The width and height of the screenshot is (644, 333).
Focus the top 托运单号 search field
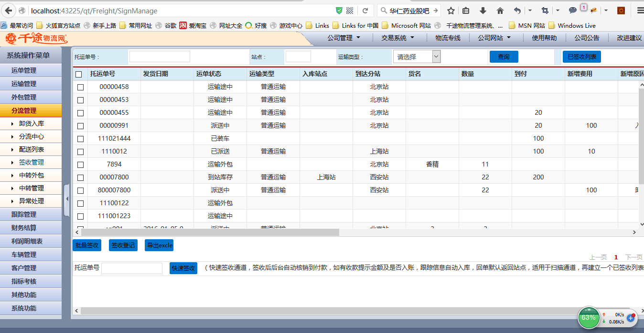pos(160,56)
